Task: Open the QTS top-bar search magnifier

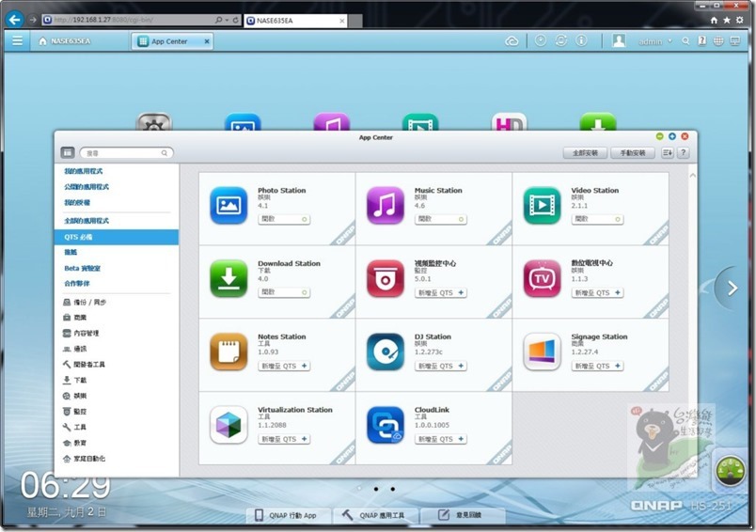Action: click(685, 41)
